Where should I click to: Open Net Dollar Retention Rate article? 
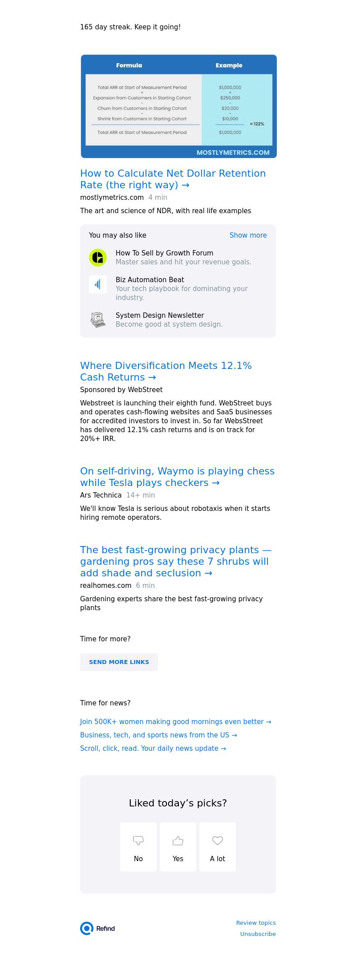click(x=173, y=179)
